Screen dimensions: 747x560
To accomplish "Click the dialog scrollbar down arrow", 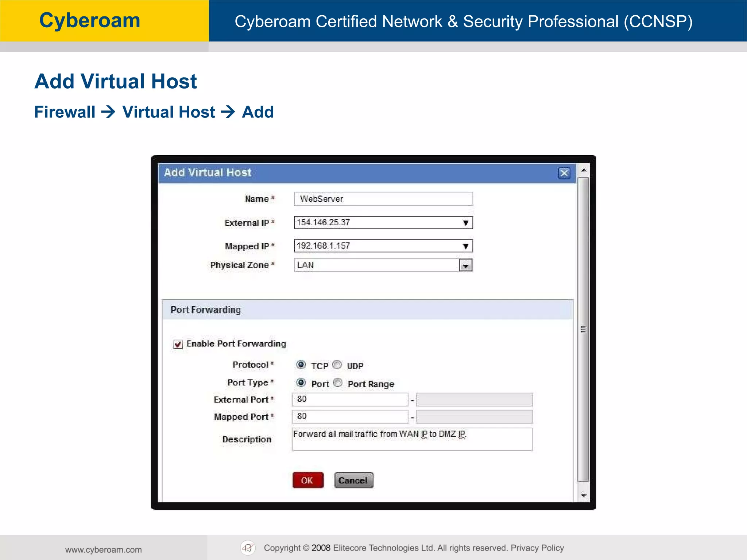I will coord(584,495).
